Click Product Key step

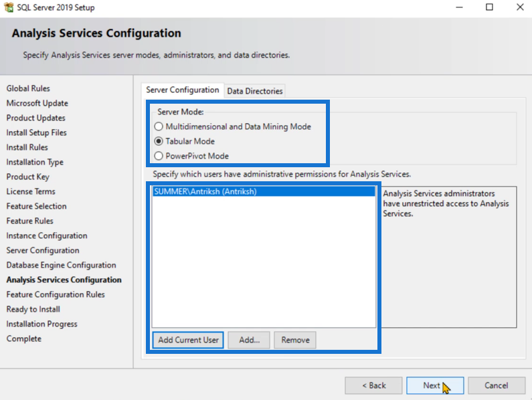(x=28, y=177)
